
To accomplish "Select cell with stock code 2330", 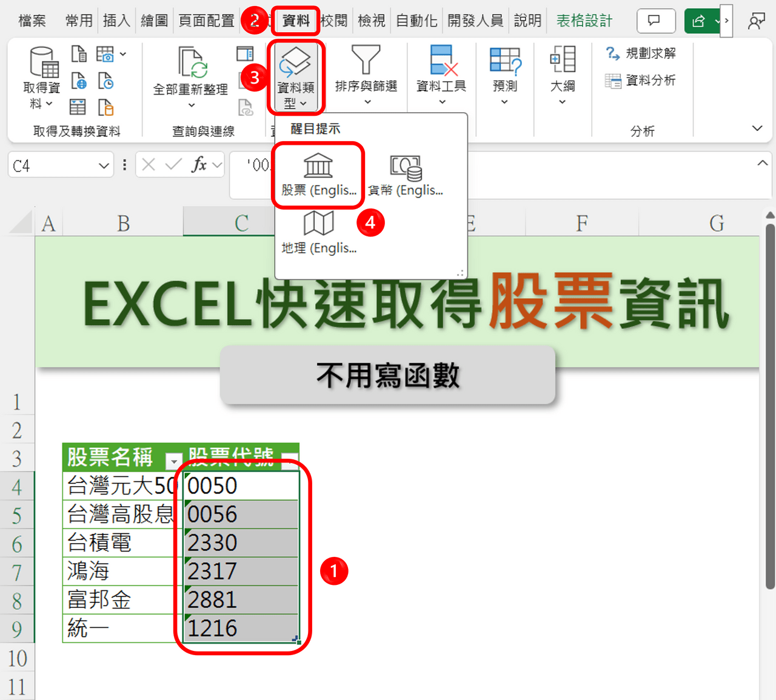I will (241, 542).
